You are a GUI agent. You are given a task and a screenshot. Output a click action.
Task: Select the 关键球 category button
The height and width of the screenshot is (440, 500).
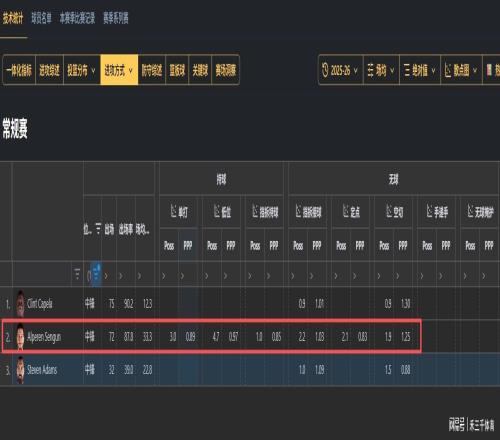(x=200, y=70)
